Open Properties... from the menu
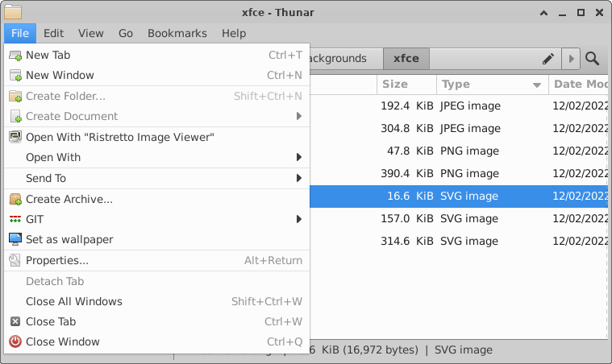Screen dimensions: 612x364 coord(156,260)
